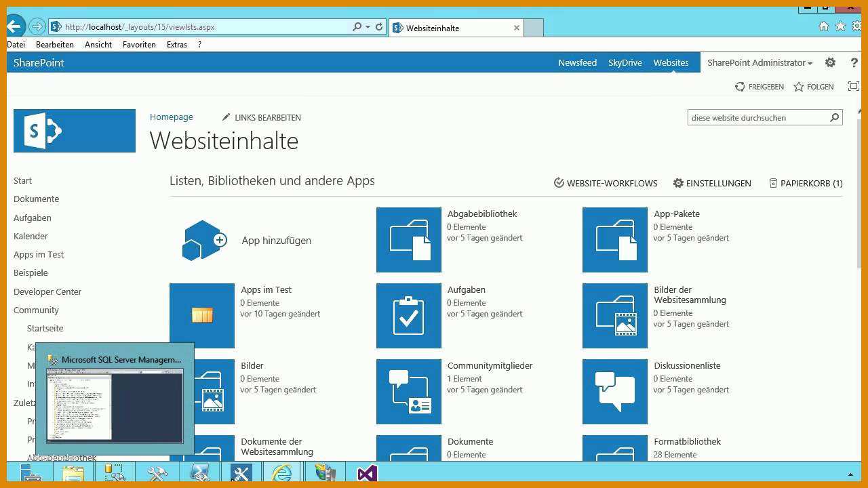The height and width of the screenshot is (488, 868).
Task: Open the favorites star icon
Action: point(840,26)
